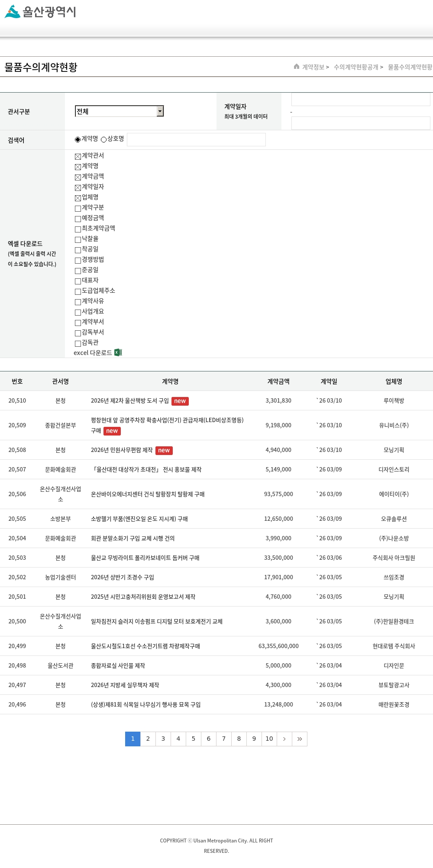Image resolution: width=433 pixels, height=868 pixels.
Task: Open the 관서구분 dropdown showing 전체
Action: (x=119, y=111)
